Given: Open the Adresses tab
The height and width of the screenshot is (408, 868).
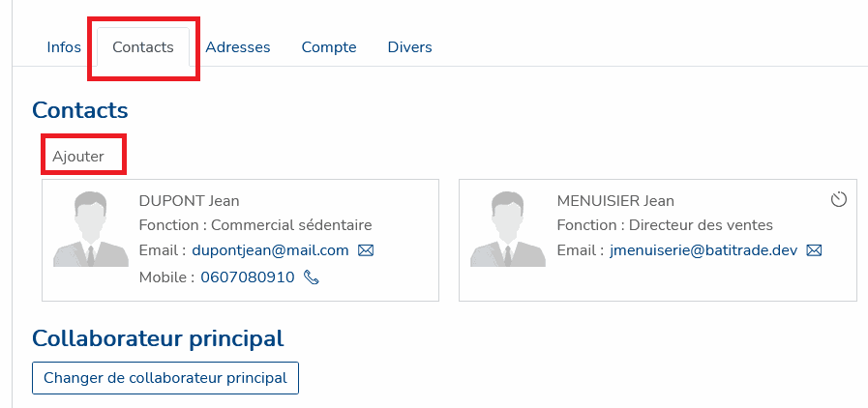Looking at the screenshot, I should [x=238, y=47].
